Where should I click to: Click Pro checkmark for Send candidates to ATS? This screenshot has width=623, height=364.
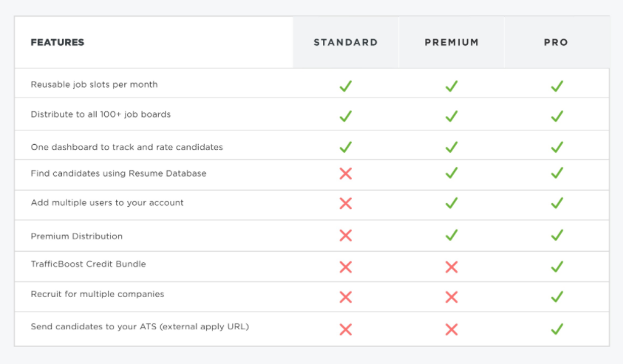pyautogui.click(x=557, y=329)
